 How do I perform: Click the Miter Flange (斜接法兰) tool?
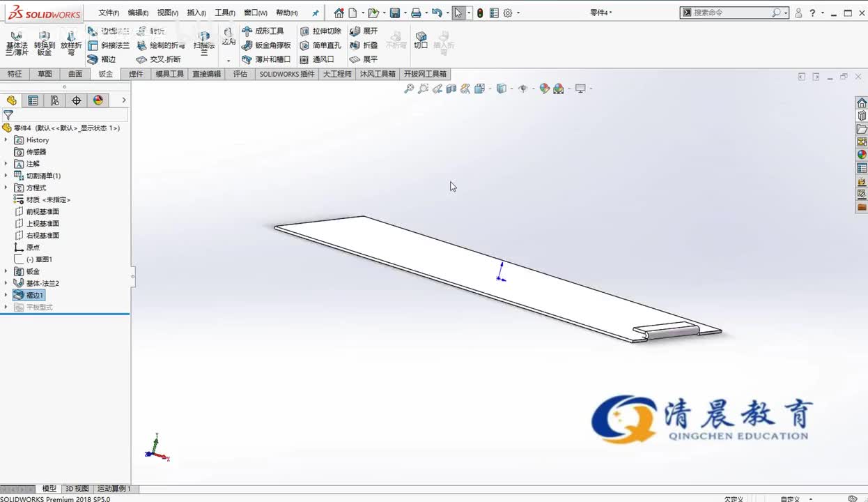click(109, 45)
